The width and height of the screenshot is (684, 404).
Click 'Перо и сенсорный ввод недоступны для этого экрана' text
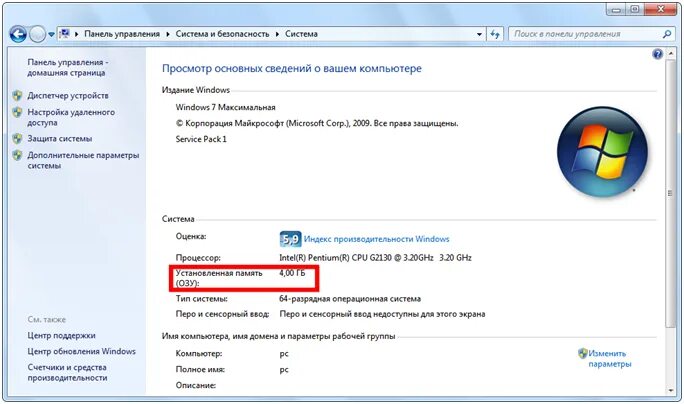click(382, 314)
